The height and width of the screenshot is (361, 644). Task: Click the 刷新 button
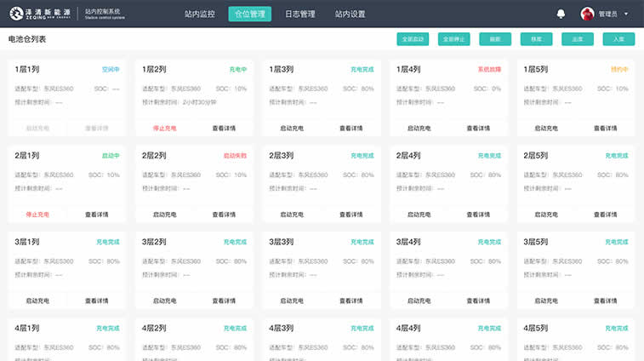495,39
